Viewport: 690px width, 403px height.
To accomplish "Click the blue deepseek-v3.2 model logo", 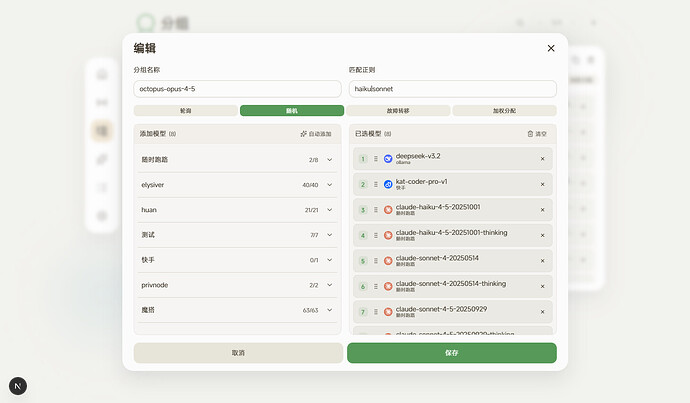I will click(x=388, y=159).
